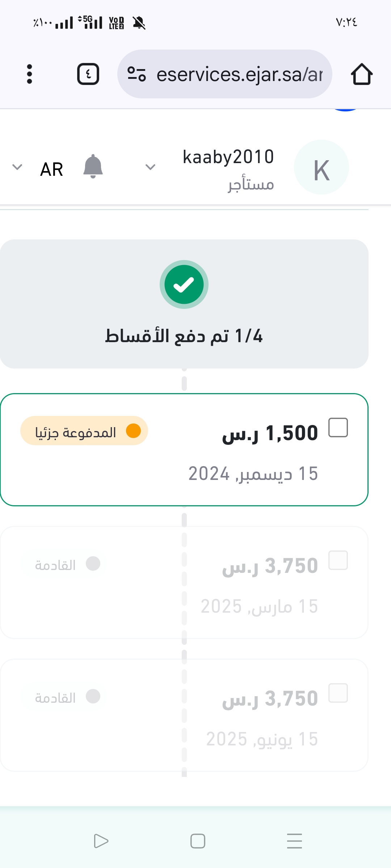Open the browser tab switcher showing ٤ tabs
This screenshot has height=868, width=391.
coord(88,74)
